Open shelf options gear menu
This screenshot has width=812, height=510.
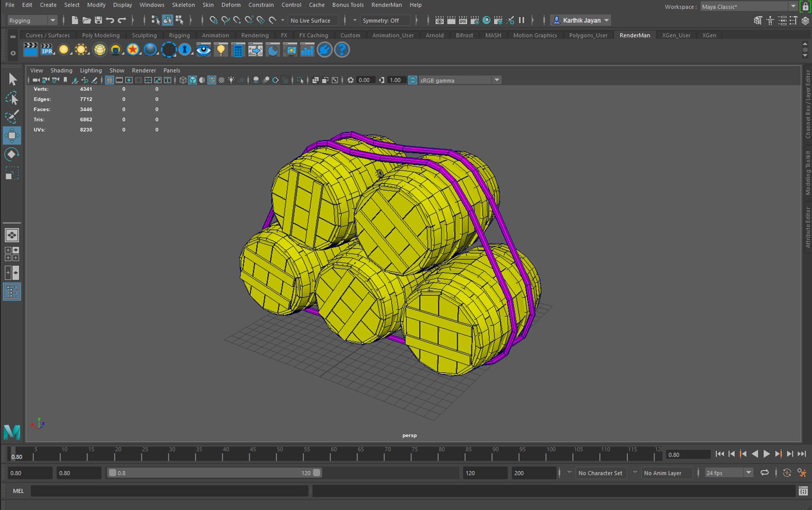(x=13, y=53)
